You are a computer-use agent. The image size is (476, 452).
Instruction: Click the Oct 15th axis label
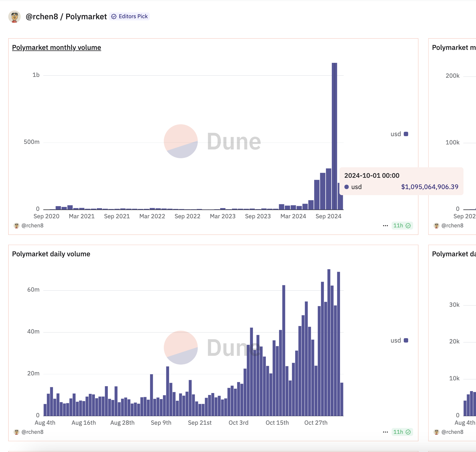point(277,423)
